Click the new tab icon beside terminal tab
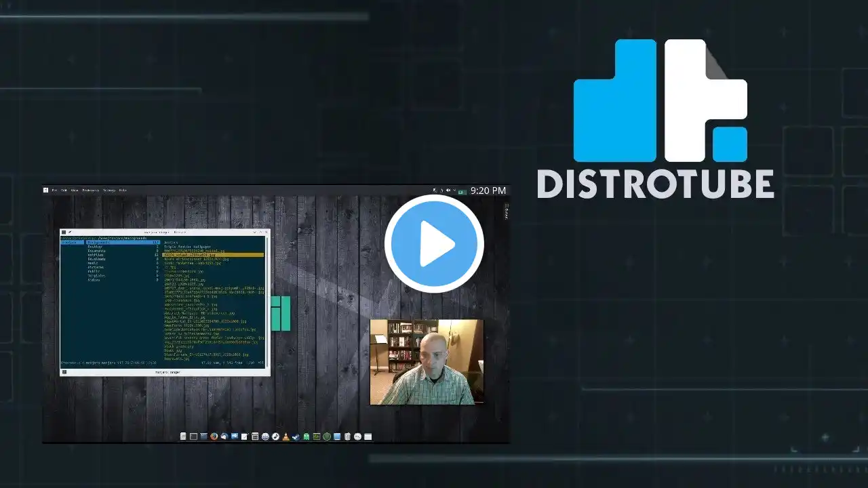The width and height of the screenshot is (868, 488). click(x=64, y=372)
